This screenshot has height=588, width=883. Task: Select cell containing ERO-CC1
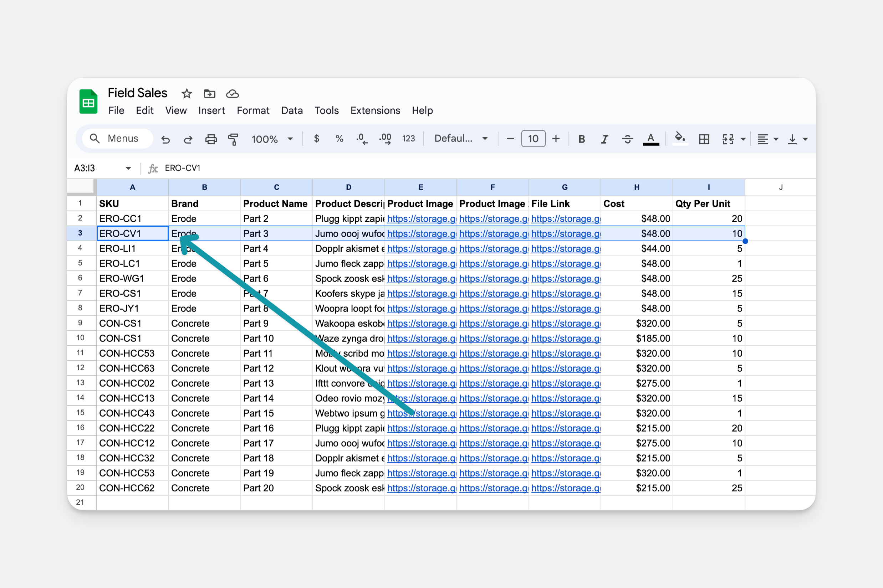[132, 218]
